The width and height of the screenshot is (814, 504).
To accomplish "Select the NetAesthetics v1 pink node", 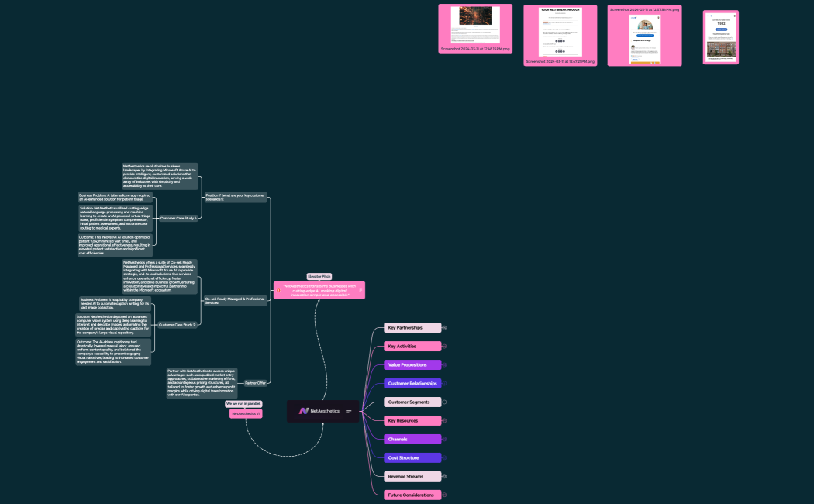I will [246, 414].
